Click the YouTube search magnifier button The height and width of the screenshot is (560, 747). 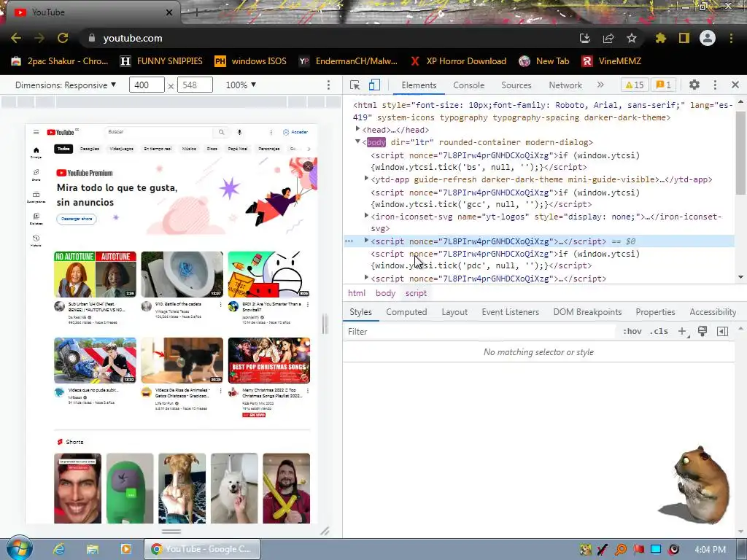(x=222, y=132)
